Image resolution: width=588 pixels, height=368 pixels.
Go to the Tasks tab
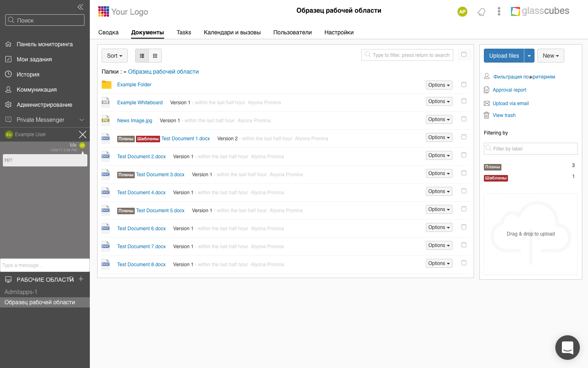tap(184, 32)
